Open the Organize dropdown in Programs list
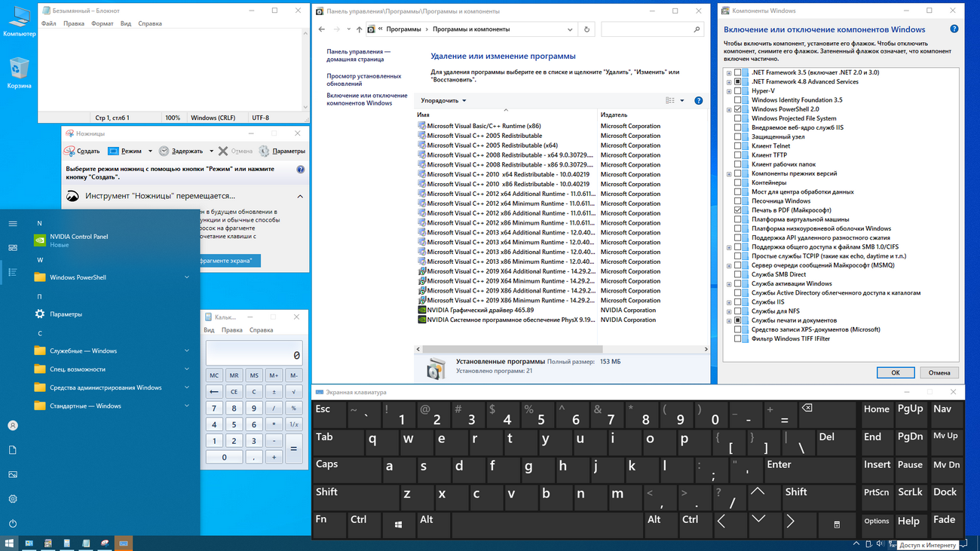The image size is (980, 551). click(x=443, y=100)
